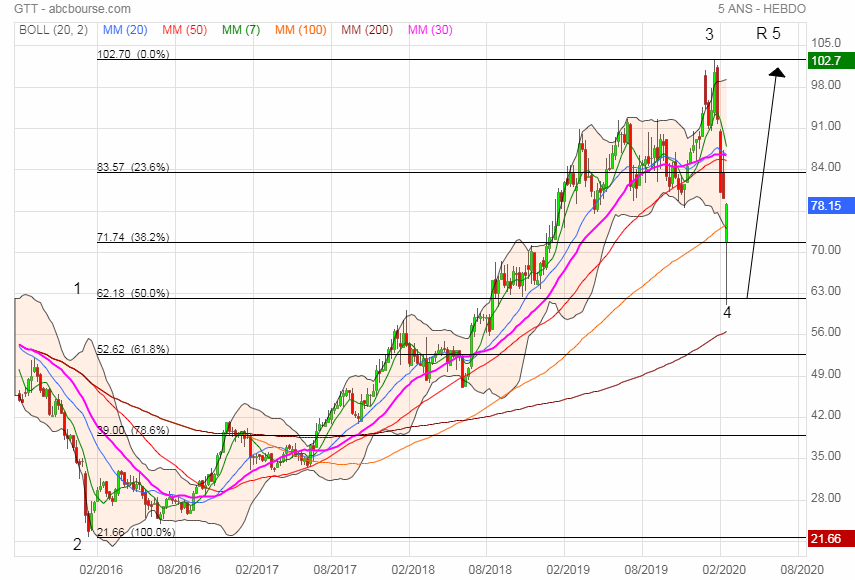Click the 08/2019 date axis label
The width and height of the screenshot is (855, 580).
click(646, 570)
